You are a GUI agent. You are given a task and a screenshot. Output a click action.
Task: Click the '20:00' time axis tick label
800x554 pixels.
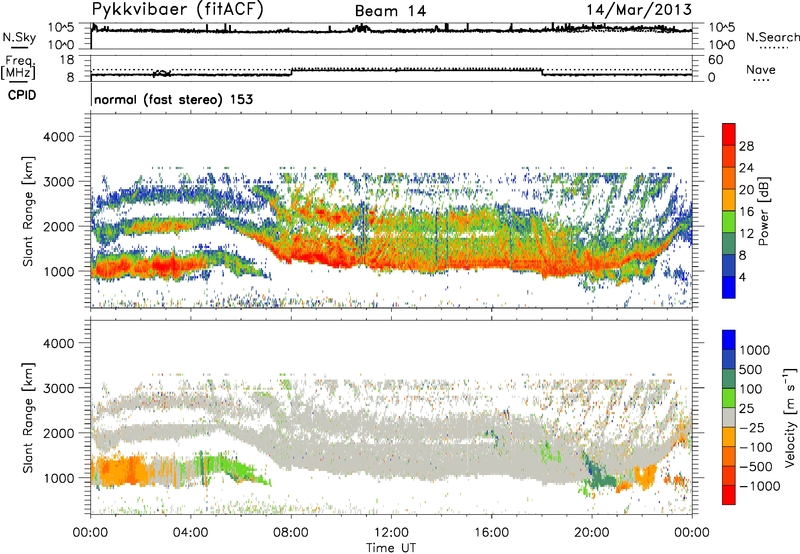pyautogui.click(x=592, y=533)
